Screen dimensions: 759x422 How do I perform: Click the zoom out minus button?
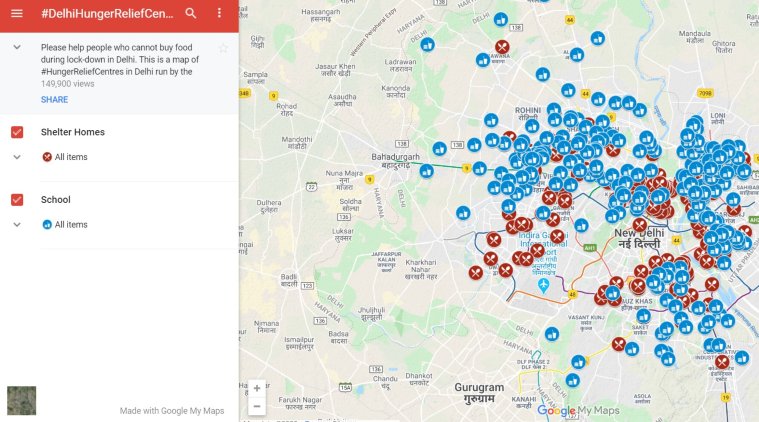tap(257, 407)
